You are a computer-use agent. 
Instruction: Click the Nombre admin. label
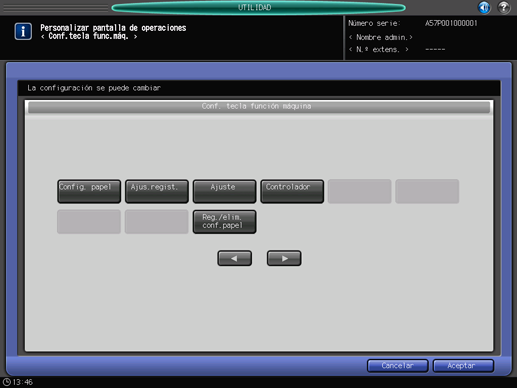(x=381, y=37)
